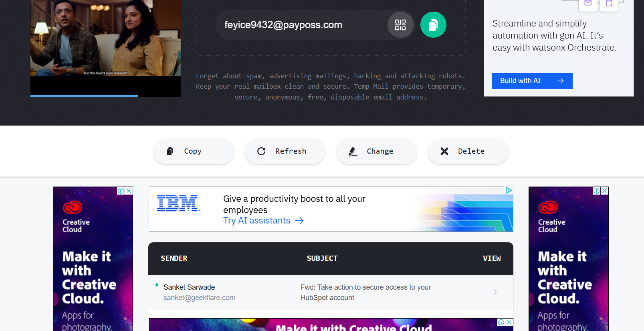Delete the temporary email address

pos(468,151)
